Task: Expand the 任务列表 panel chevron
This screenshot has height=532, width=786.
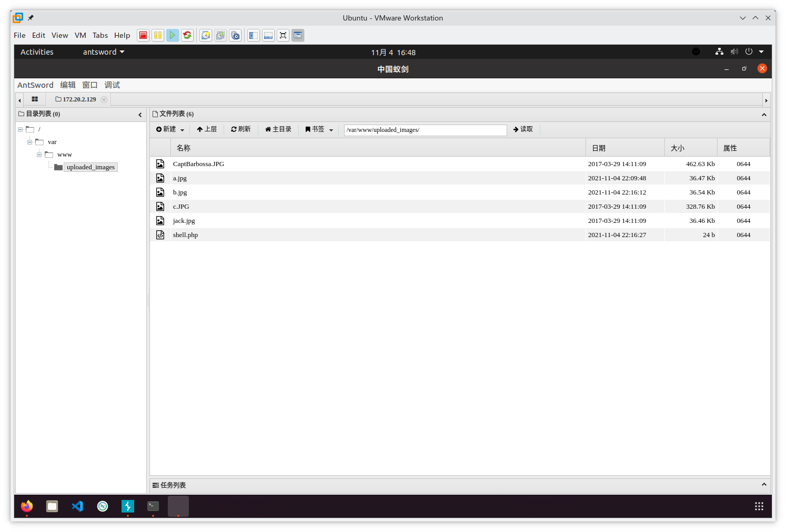Action: click(x=764, y=485)
